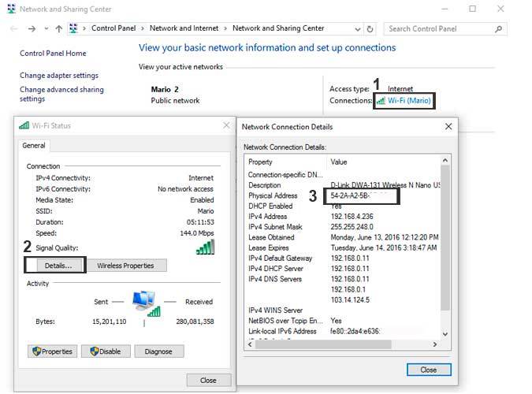
Task: Click Wi-Fi signal icon beside Connections
Action: coord(381,101)
